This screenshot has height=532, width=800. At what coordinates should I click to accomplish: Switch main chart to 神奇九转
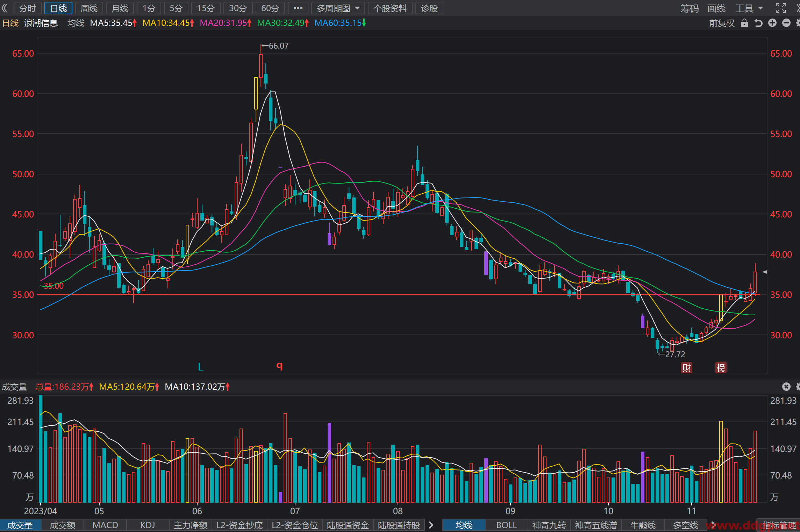[x=549, y=525]
